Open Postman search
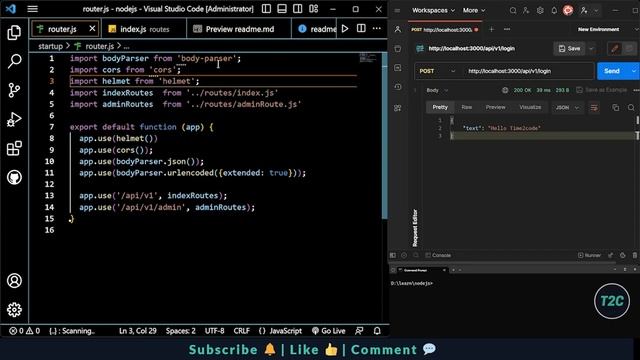Image resolution: width=640 pixels, height=360 pixels. [x=513, y=11]
